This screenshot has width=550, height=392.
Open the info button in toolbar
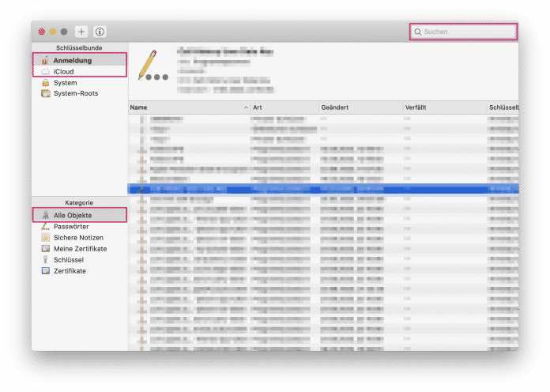tap(100, 32)
